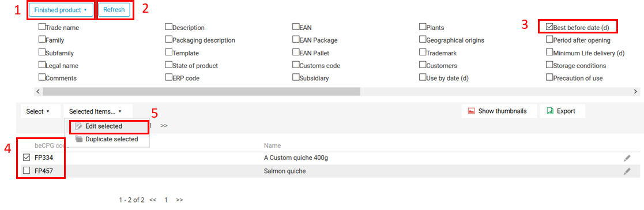The height and width of the screenshot is (210, 644).
Task: Click scrollbar left arrow under field list
Action: pyautogui.click(x=38, y=91)
